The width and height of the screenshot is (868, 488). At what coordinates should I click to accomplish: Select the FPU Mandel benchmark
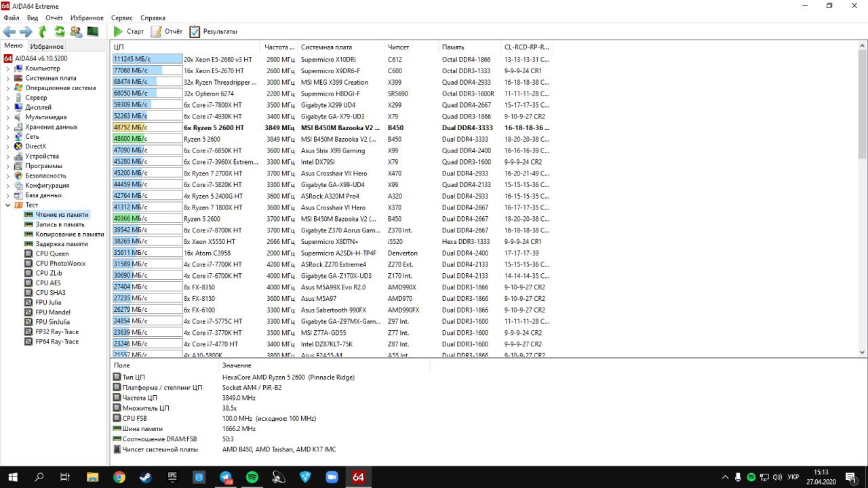(x=53, y=312)
